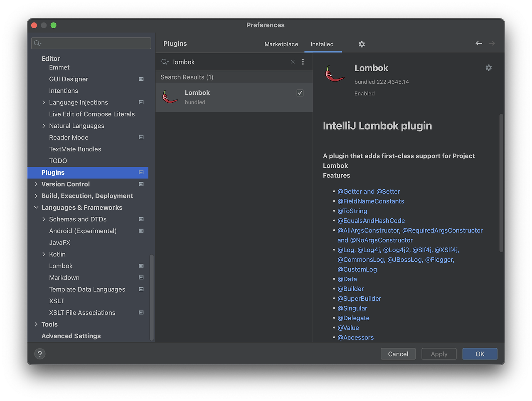Click the project-level icon next to Language Injections

(141, 102)
